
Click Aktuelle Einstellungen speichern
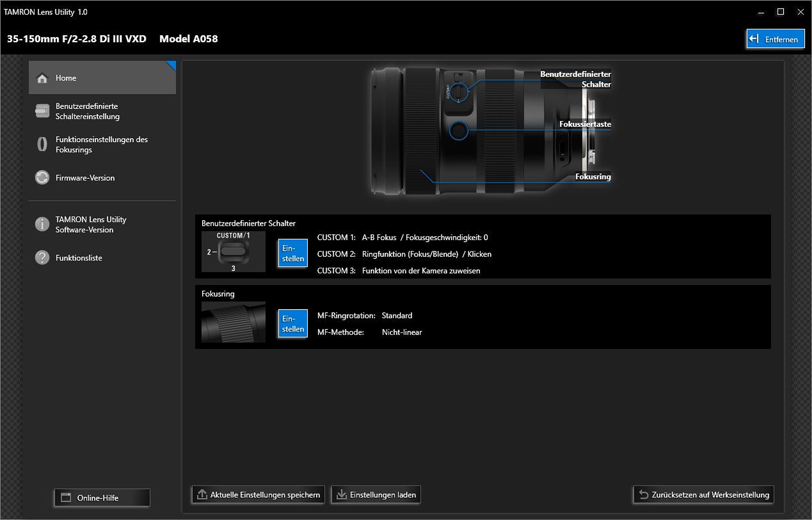[258, 494]
